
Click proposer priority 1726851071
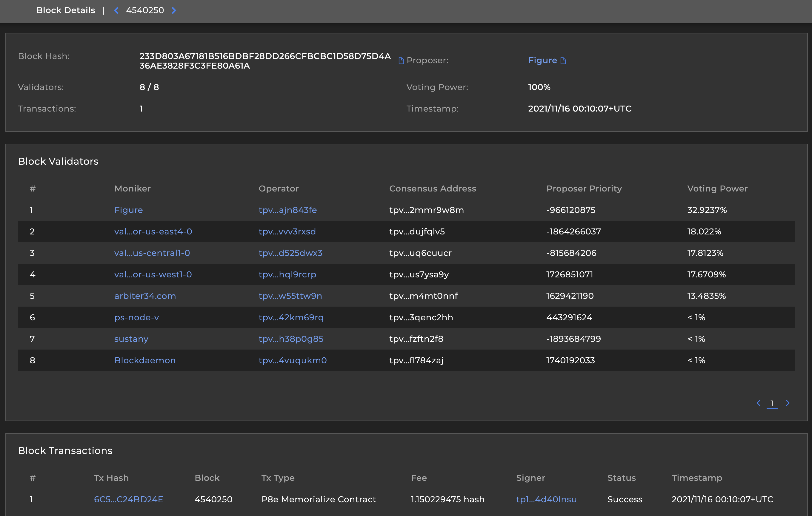pos(570,274)
